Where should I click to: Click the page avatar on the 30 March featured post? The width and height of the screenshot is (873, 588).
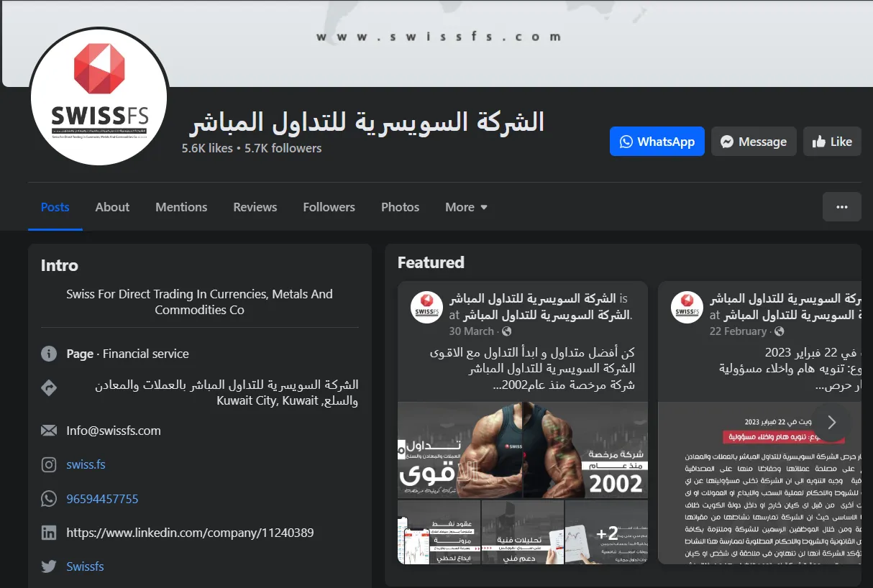[x=426, y=308]
